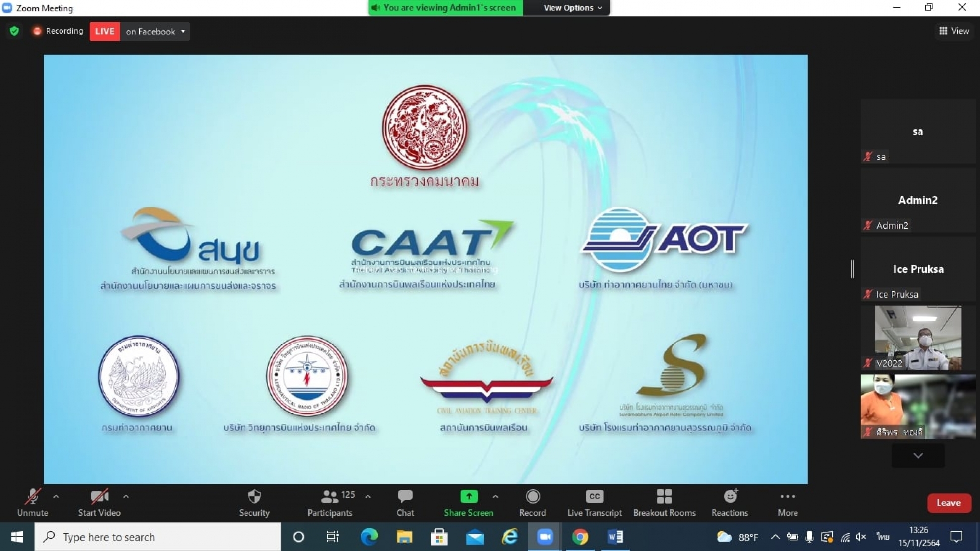980x551 pixels.
Task: Click the weather 88°F widget
Action: (x=737, y=537)
